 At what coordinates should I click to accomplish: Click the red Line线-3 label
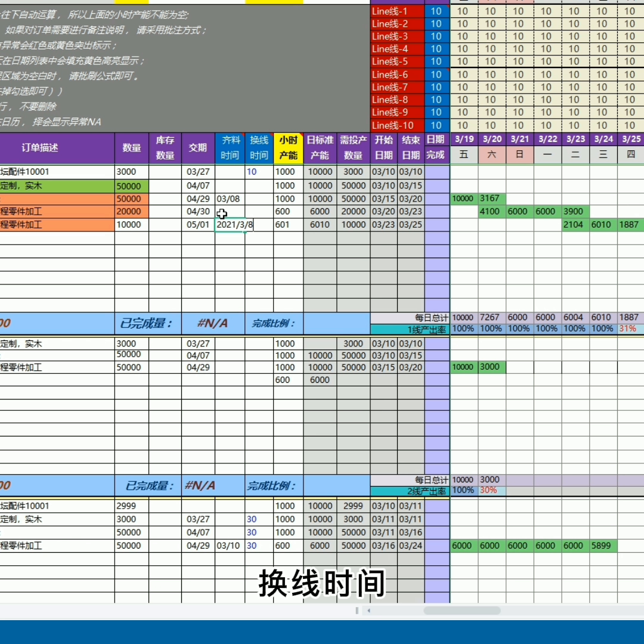(397, 36)
